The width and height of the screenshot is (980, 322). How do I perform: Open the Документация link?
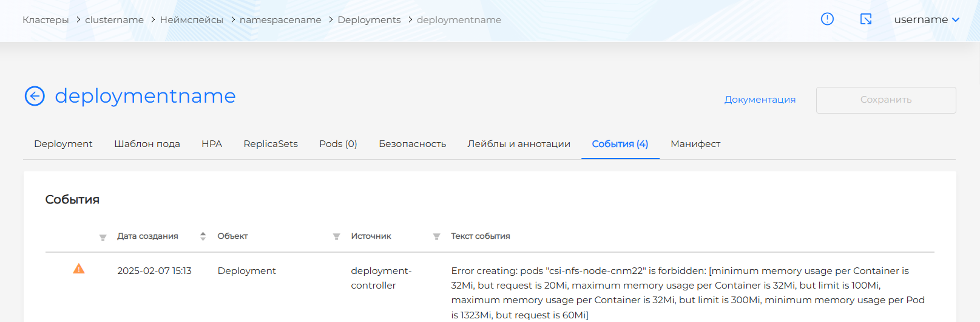[760, 100]
